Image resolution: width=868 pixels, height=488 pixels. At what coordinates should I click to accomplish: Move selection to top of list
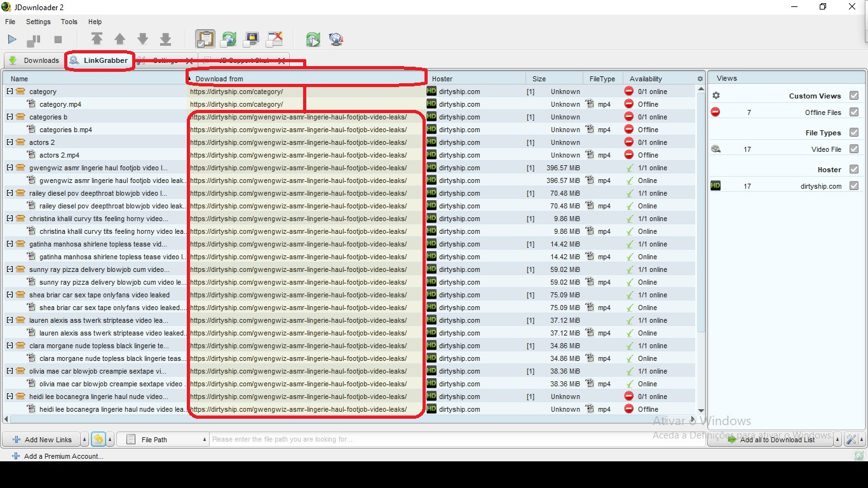[97, 39]
